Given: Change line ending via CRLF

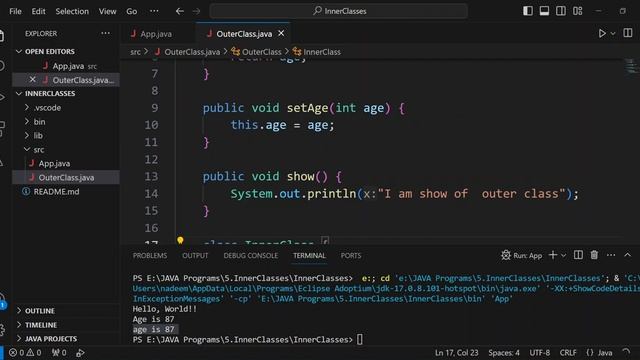Looking at the screenshot, I should 568,353.
